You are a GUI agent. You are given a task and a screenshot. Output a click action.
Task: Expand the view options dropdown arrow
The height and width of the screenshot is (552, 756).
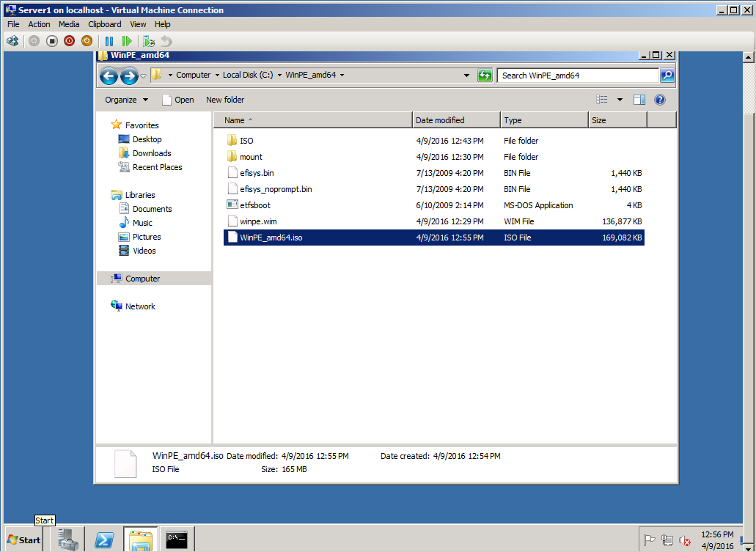(620, 100)
